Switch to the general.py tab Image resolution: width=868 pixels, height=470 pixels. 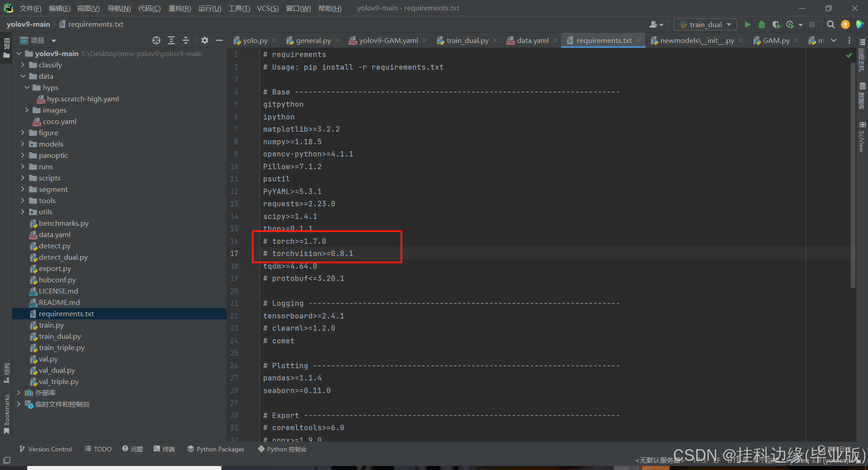tap(313, 41)
